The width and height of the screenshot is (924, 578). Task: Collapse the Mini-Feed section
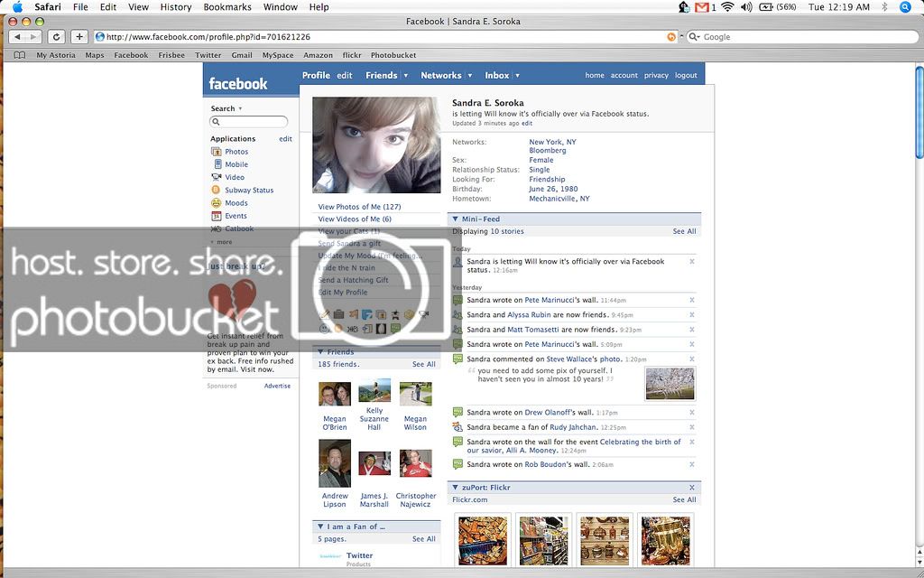[x=455, y=219]
